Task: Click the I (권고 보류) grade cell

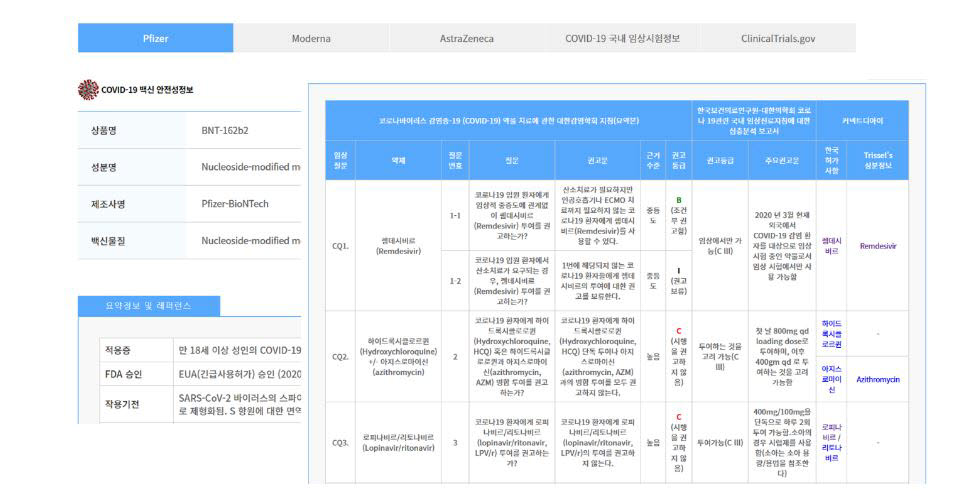Action: [x=678, y=281]
